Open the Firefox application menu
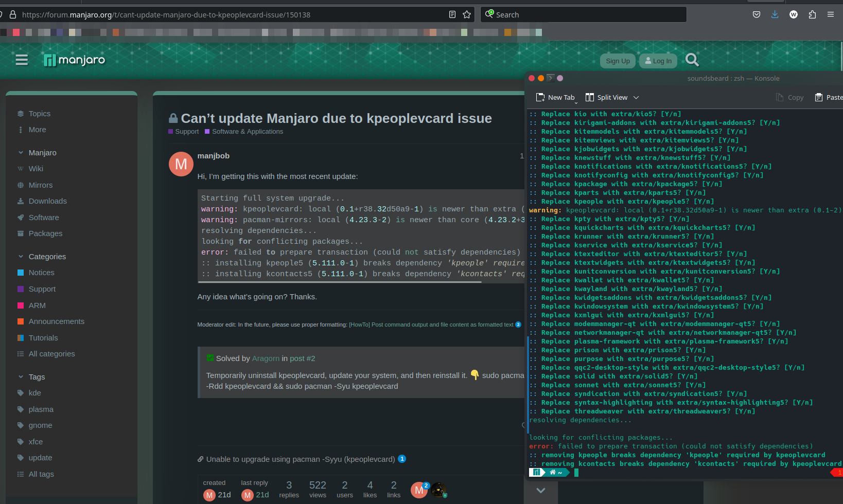Screen dimensions: 843x504 [831, 14]
